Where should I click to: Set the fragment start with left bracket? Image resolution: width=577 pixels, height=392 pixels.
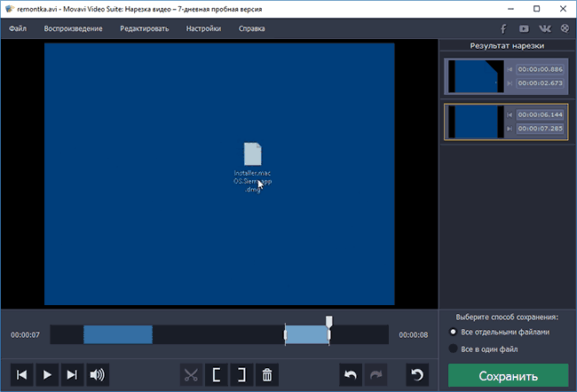click(215, 375)
